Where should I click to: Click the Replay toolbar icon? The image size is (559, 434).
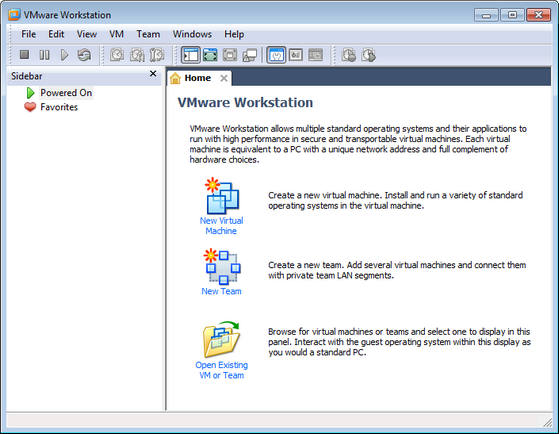(368, 55)
